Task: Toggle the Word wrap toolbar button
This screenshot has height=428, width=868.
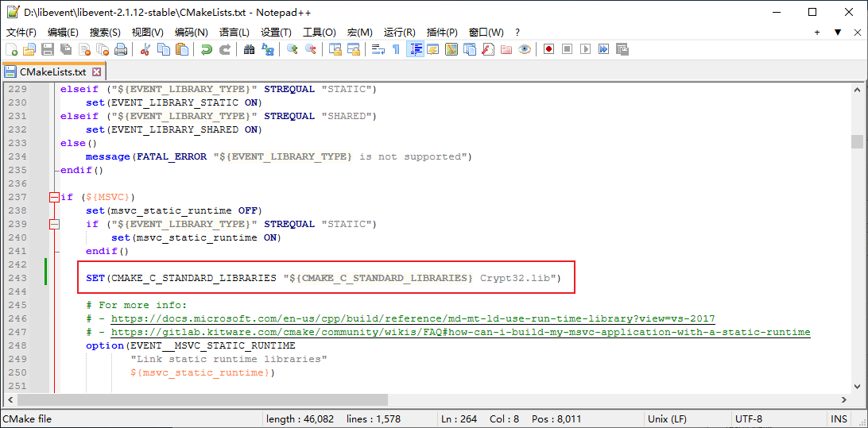Action: 378,49
